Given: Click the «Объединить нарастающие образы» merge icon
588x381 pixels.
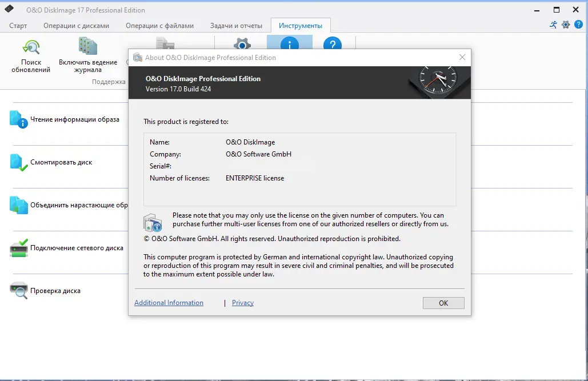Looking at the screenshot, I should pyautogui.click(x=18, y=204).
